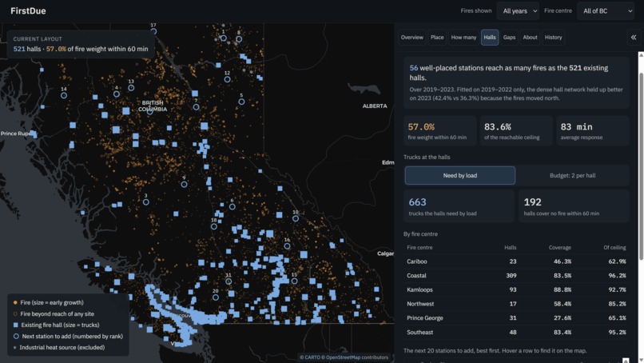Click proposed station marker 5
The width and height of the screenshot is (644, 363).
click(241, 102)
